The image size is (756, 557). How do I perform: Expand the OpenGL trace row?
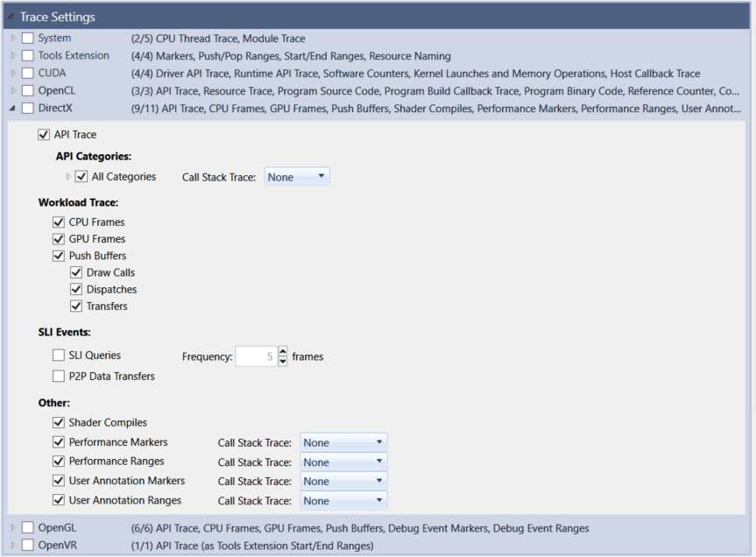point(13,528)
